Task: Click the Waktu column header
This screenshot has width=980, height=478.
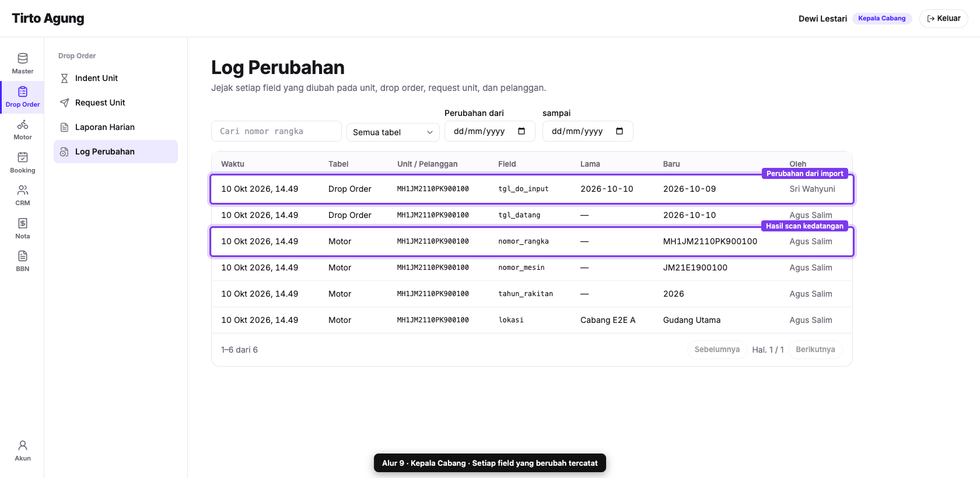Action: pyautogui.click(x=233, y=164)
